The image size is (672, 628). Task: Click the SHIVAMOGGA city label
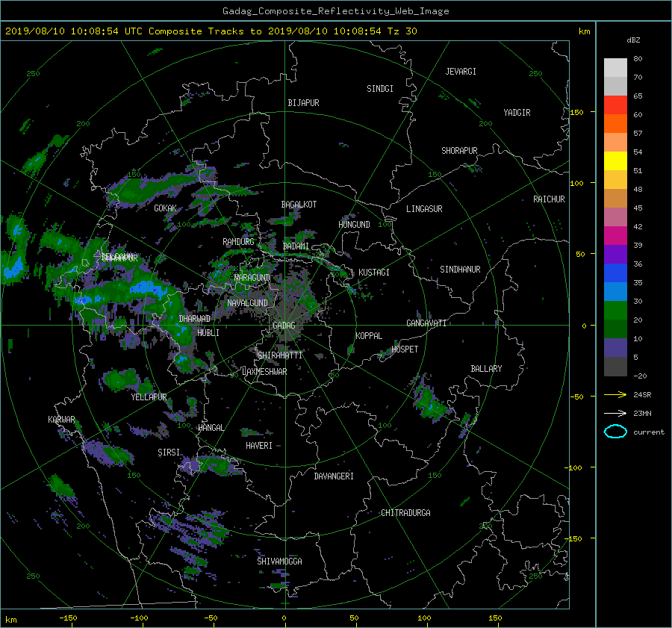coord(279,562)
